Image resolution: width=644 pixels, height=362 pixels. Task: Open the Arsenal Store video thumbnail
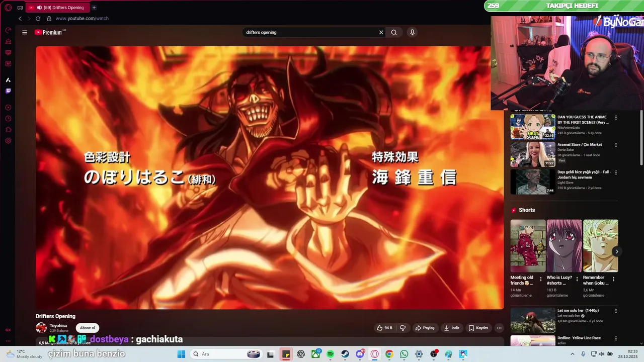pyautogui.click(x=533, y=154)
